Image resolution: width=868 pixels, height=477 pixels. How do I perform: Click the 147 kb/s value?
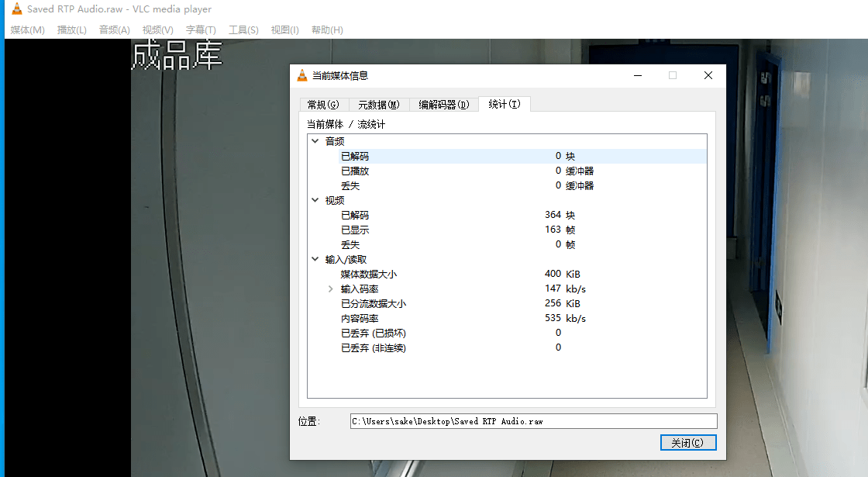565,289
